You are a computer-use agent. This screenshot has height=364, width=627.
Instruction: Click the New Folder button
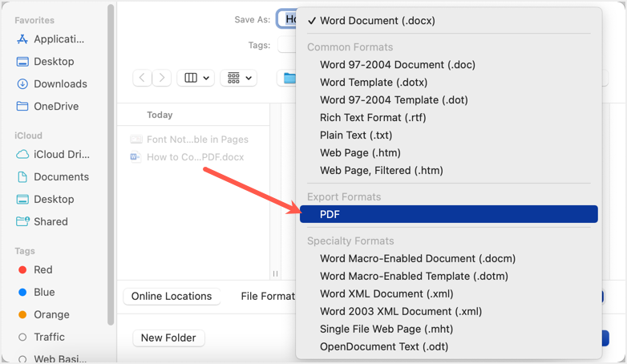pos(168,338)
